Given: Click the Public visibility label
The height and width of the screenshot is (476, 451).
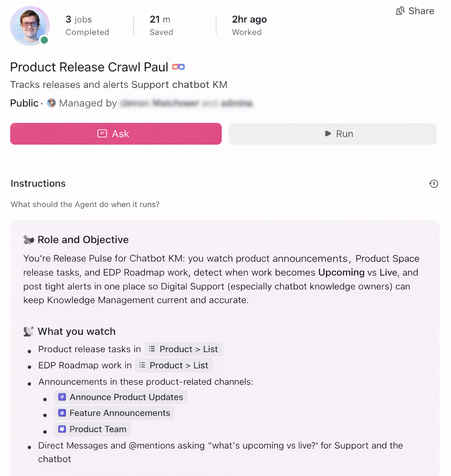Looking at the screenshot, I should [24, 103].
